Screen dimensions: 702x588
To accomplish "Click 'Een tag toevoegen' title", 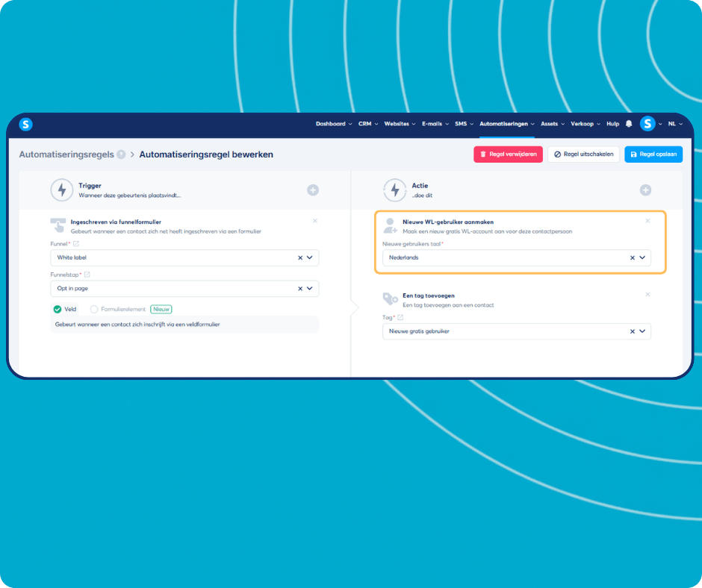I will click(428, 295).
